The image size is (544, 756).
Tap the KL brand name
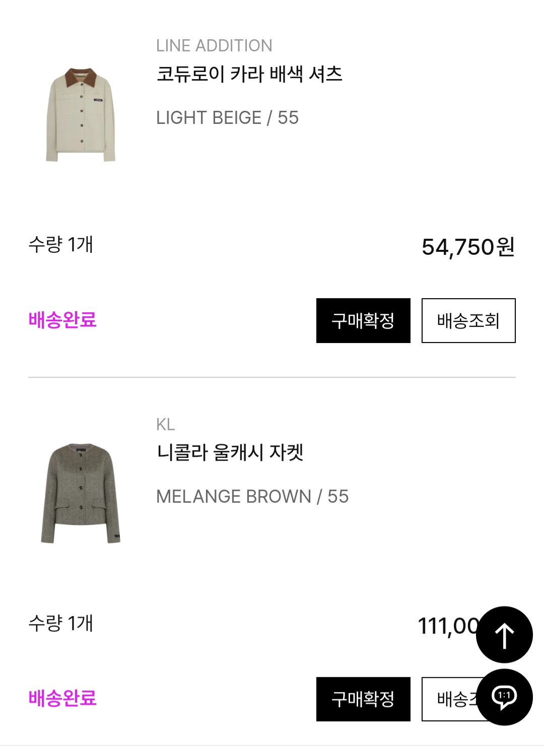coord(165,425)
